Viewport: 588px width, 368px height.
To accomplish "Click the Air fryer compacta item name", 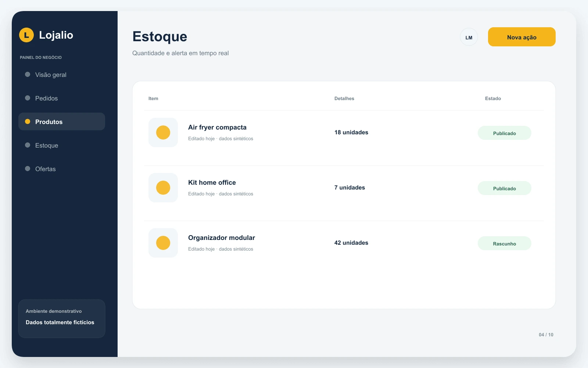I will pos(217,127).
